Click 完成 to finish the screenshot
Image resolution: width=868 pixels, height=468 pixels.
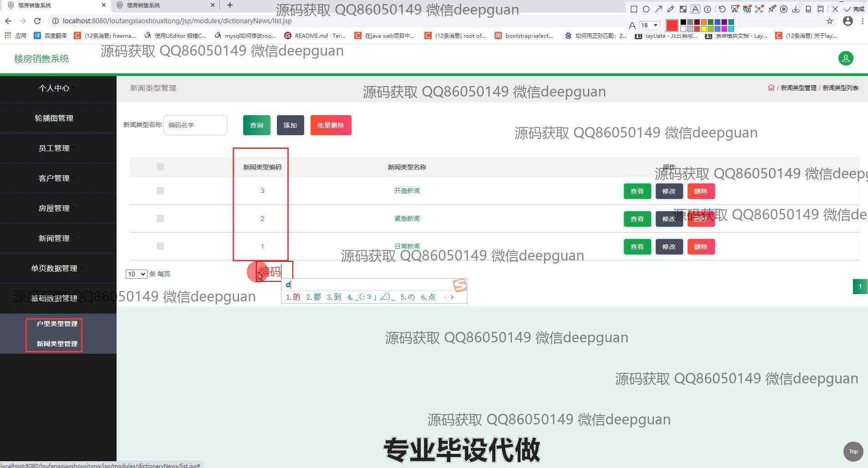tap(855, 9)
